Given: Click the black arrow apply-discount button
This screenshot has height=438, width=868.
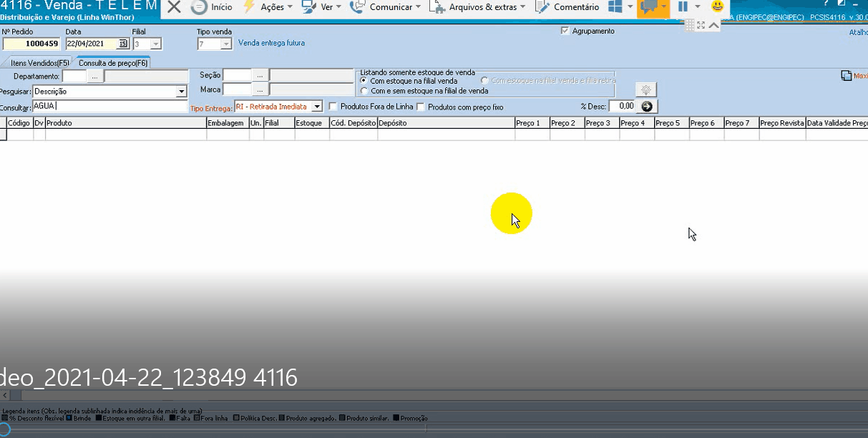Looking at the screenshot, I should 647,106.
